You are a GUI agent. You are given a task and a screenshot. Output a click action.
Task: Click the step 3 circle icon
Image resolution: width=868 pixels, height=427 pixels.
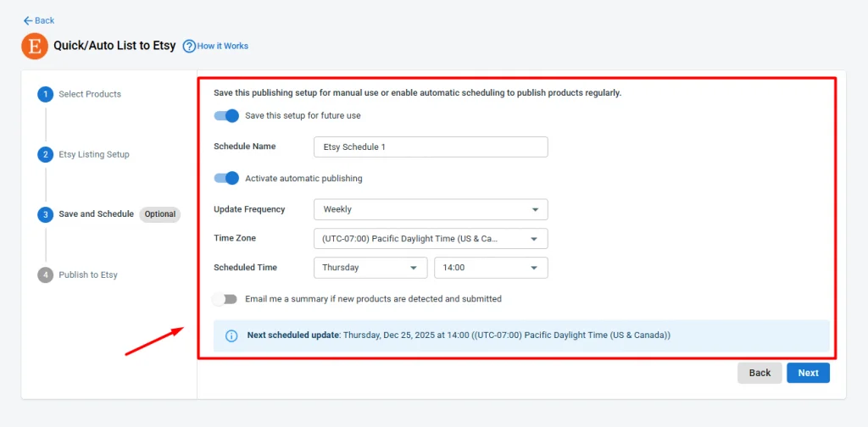pos(46,214)
